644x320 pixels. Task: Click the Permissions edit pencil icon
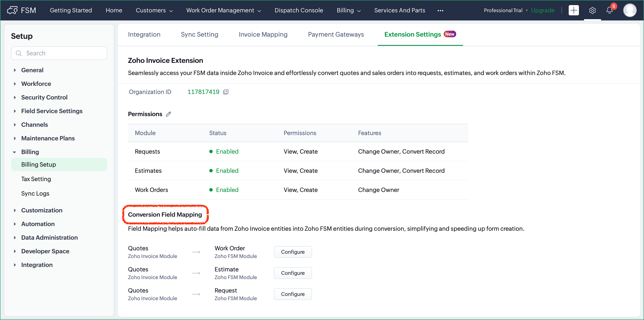168,114
